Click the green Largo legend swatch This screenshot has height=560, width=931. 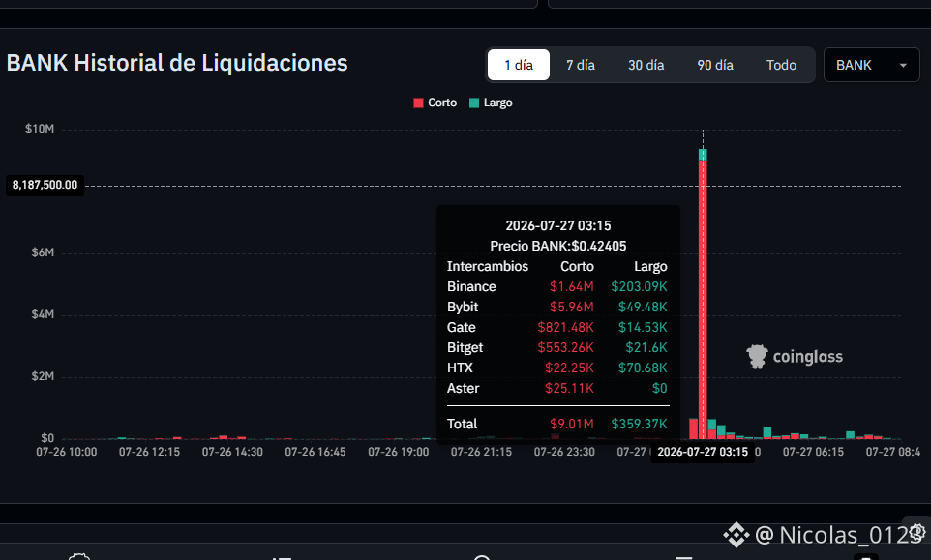point(474,103)
